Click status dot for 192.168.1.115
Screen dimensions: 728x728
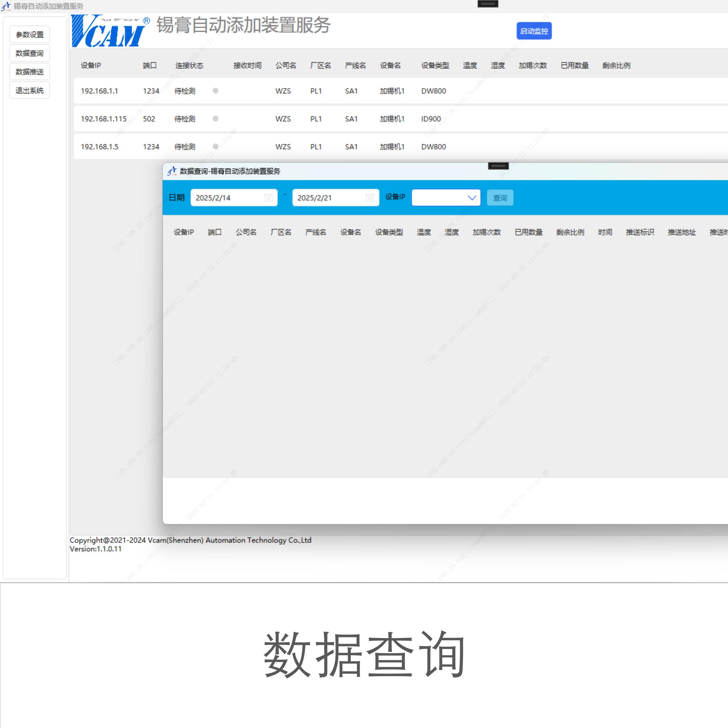click(216, 119)
